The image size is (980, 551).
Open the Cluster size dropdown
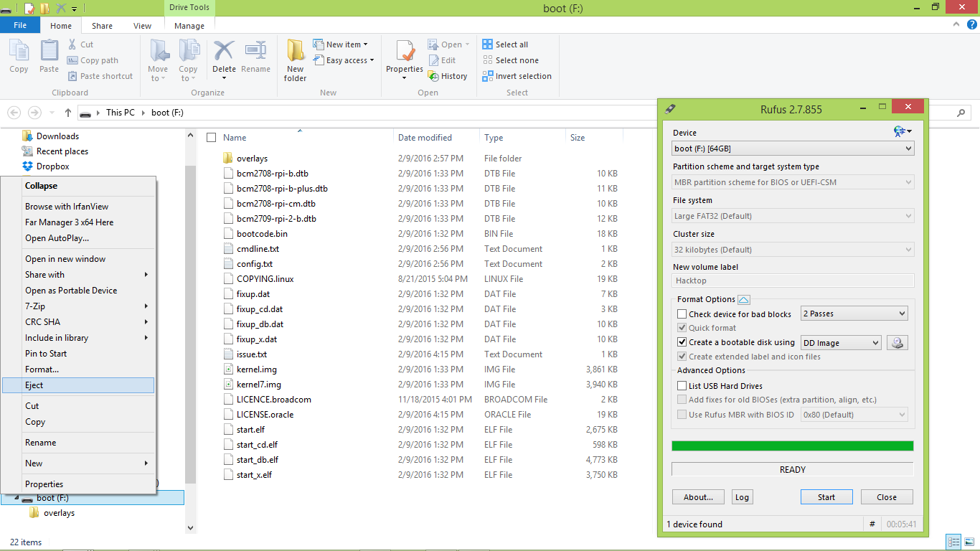(793, 250)
